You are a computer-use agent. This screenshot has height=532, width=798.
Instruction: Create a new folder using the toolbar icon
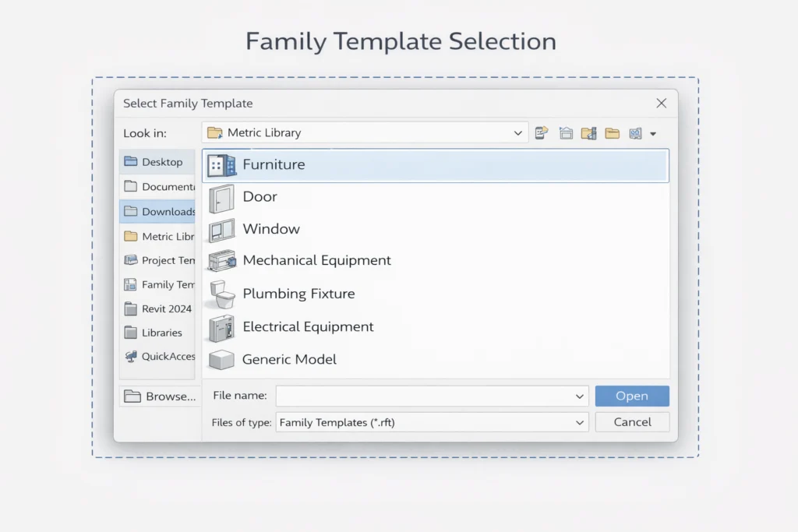pos(614,132)
